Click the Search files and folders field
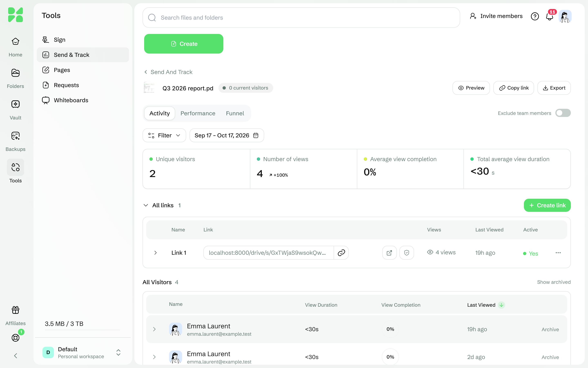This screenshot has width=588, height=368. tap(301, 18)
